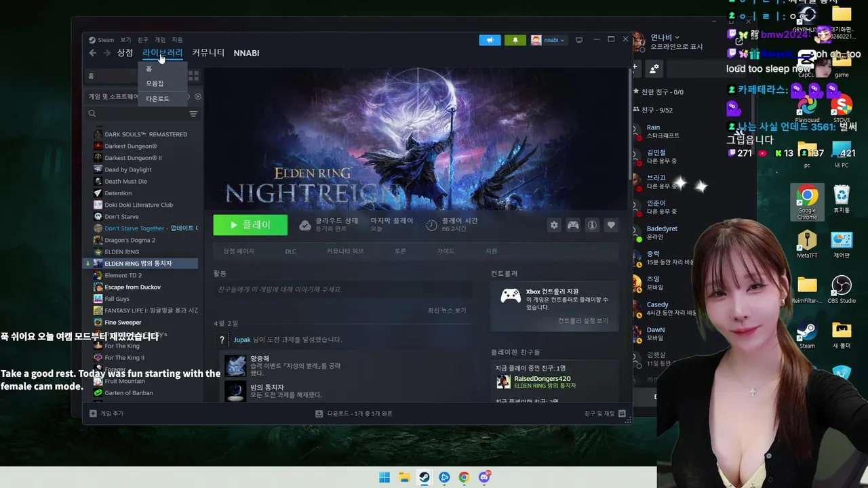Viewport: 868px width, 488px height.
Task: Open controller layout gamepad icon
Action: 573,225
